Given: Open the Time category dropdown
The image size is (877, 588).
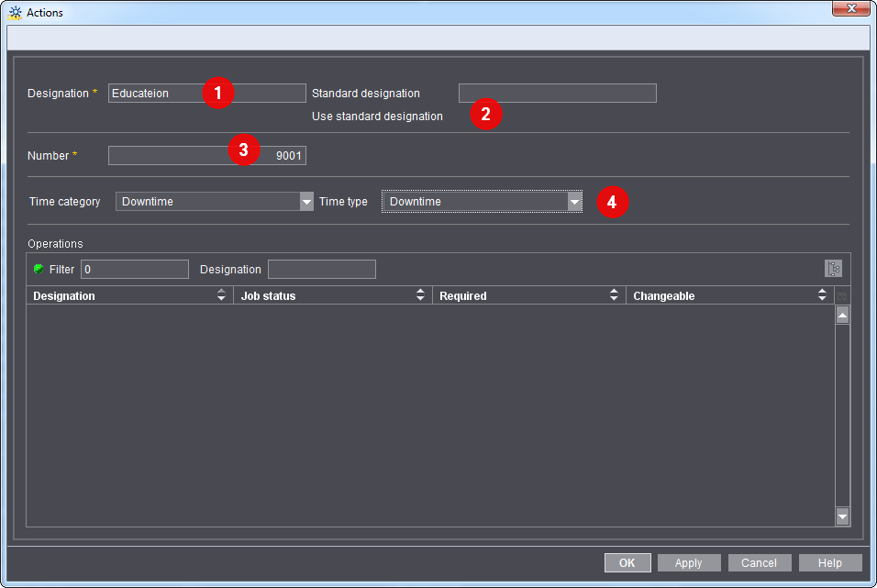Looking at the screenshot, I should (306, 201).
